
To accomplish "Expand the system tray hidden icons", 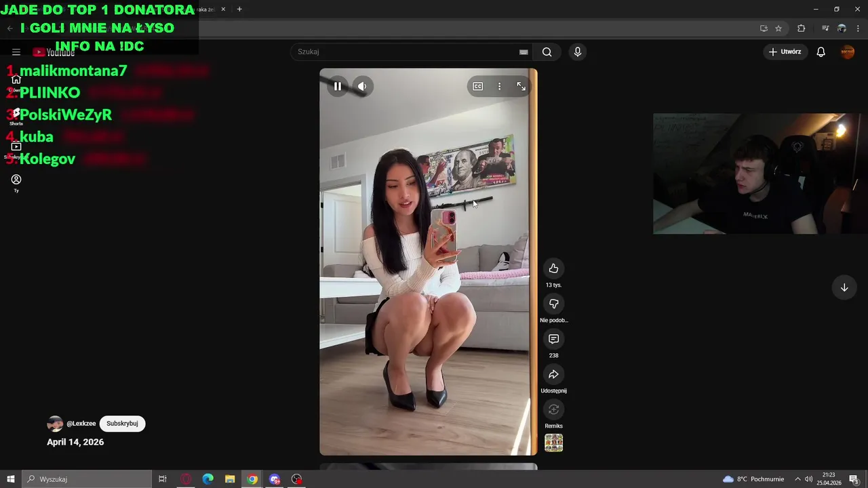I will (x=797, y=479).
